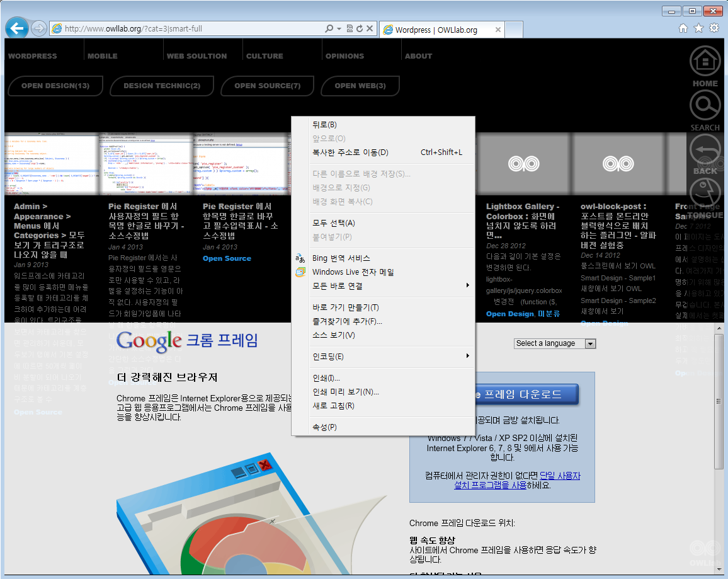Image resolution: width=728 pixels, height=579 pixels.
Task: Switch to the Wordpress | OWLlab.org tab
Action: (x=436, y=30)
